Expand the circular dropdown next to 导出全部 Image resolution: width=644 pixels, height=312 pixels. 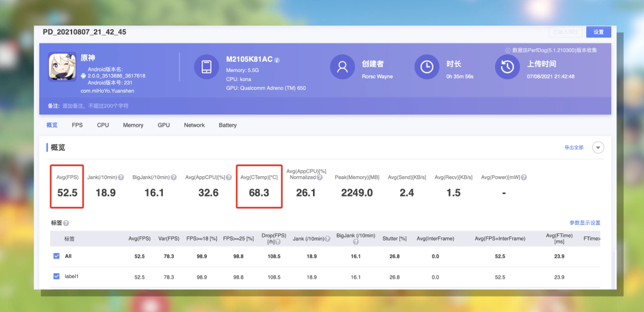[598, 148]
